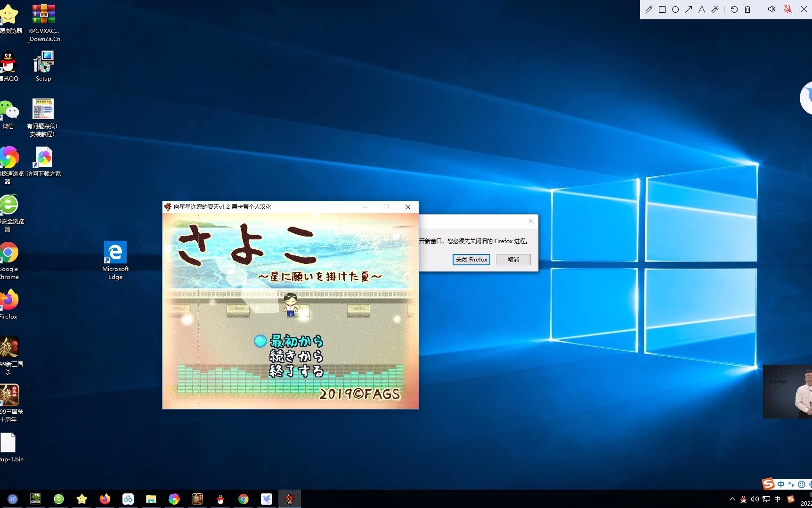The height and width of the screenshot is (508, 812).
Task: Select the magic wand highlighter tool
Action: tap(715, 9)
